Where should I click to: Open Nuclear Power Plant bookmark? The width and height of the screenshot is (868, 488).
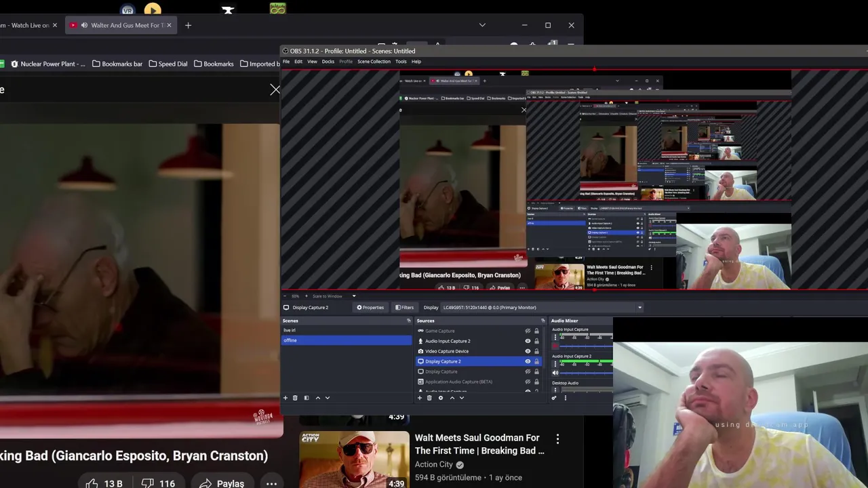click(x=48, y=64)
